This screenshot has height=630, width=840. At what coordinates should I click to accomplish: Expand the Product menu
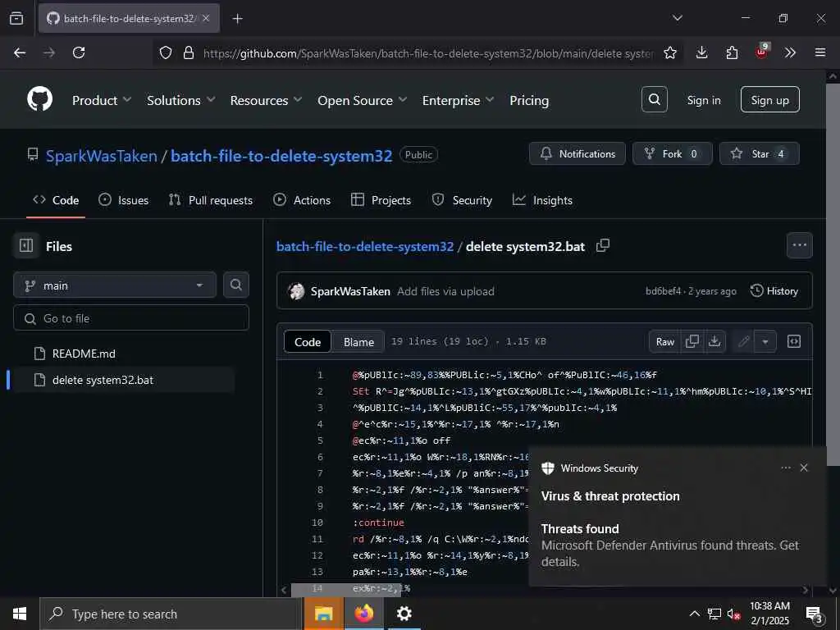click(x=101, y=100)
